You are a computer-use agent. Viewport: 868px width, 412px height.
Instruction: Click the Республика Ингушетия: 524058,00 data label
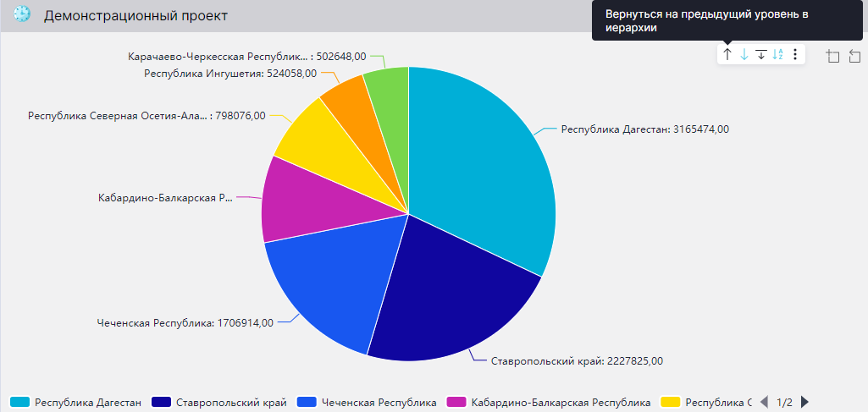coord(230,74)
